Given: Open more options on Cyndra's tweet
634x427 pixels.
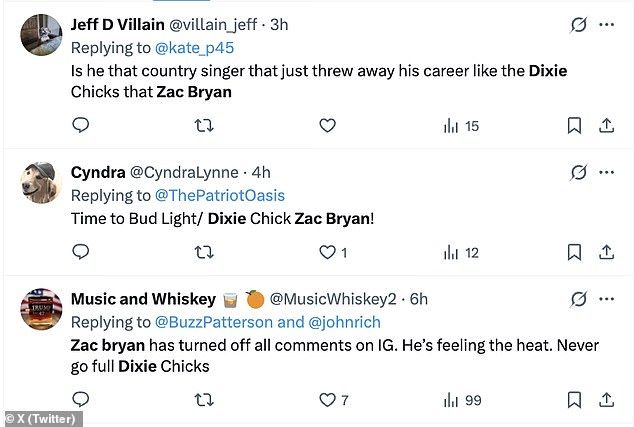Looking at the screenshot, I should [607, 172].
